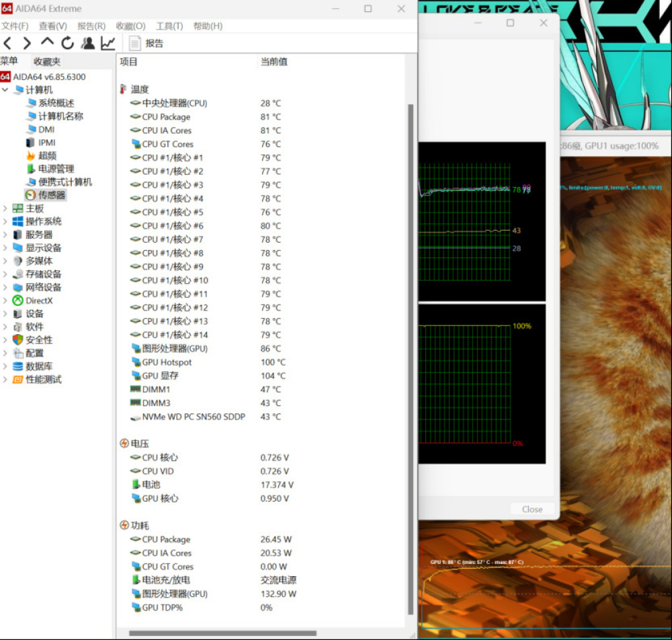
Task: Open the 文件(F) menu
Action: [15, 26]
